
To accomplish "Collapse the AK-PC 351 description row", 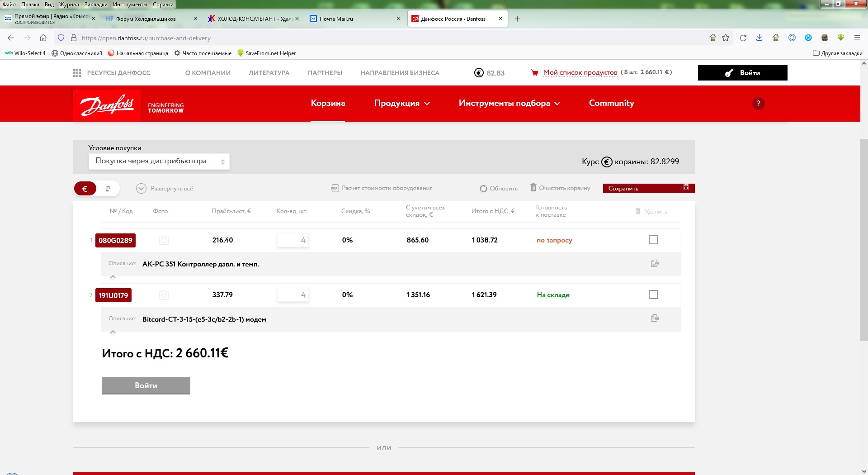I will (x=113, y=277).
